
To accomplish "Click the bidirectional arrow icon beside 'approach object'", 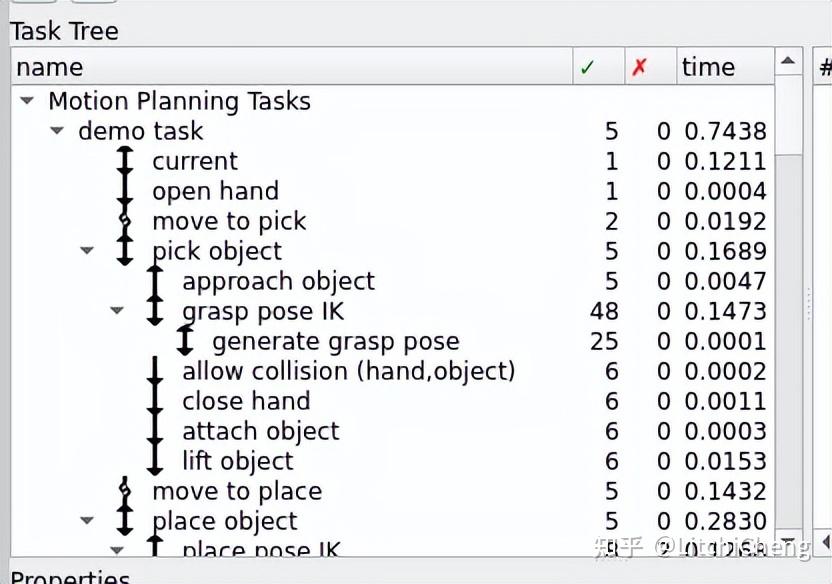I will pyautogui.click(x=155, y=282).
